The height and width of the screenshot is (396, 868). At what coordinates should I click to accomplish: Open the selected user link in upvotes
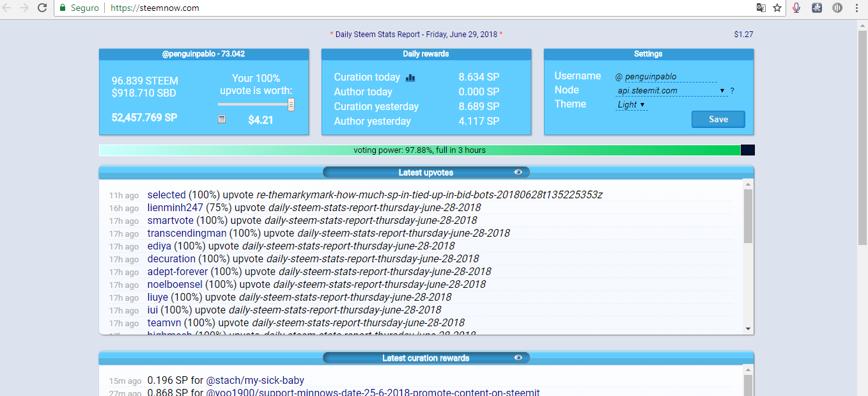pos(166,194)
